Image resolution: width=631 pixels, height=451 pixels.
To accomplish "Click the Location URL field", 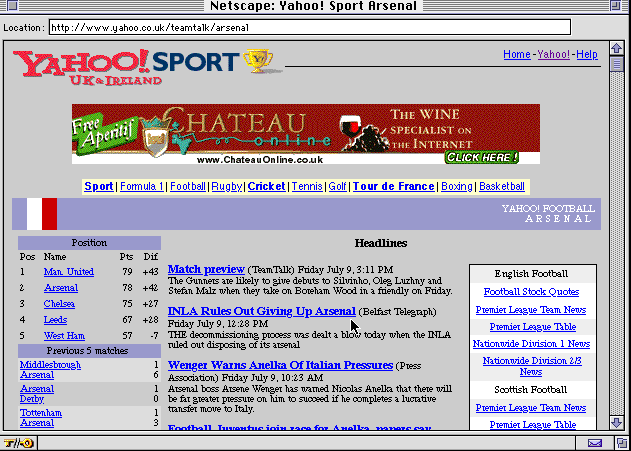I will (x=309, y=27).
